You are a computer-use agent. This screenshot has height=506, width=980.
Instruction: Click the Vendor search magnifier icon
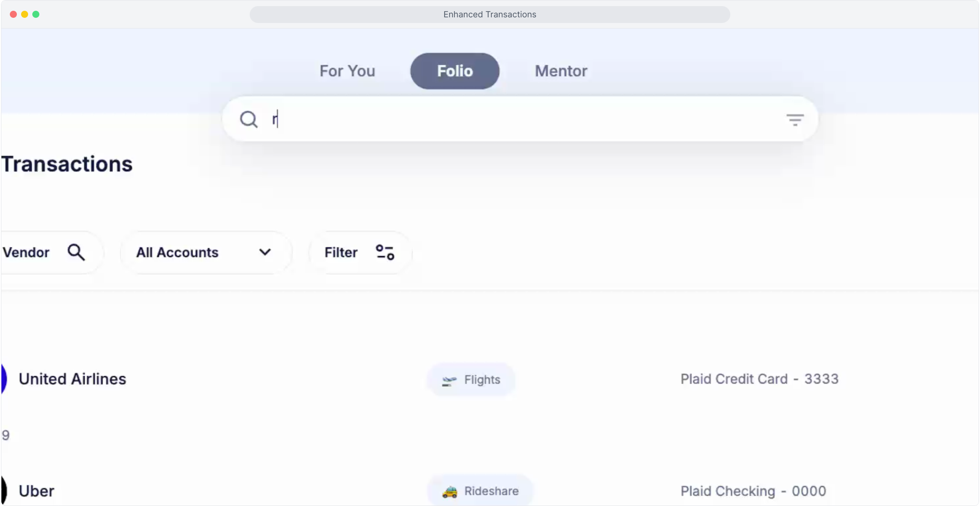coord(76,252)
